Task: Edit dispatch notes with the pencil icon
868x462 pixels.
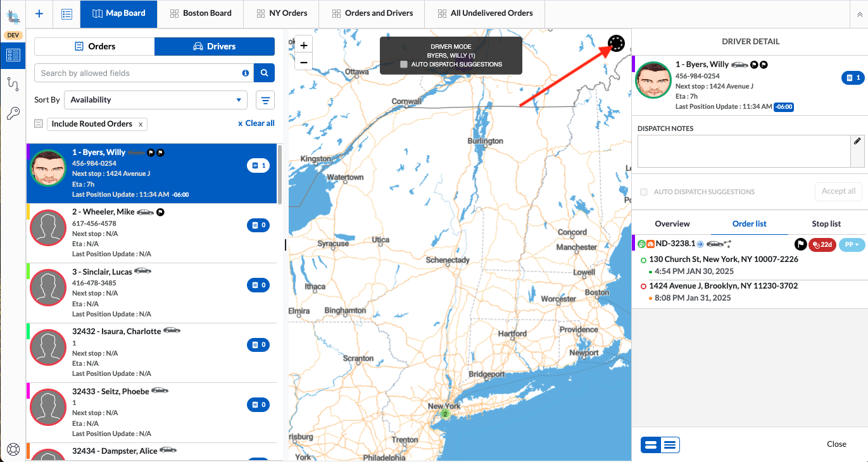Action: click(857, 141)
